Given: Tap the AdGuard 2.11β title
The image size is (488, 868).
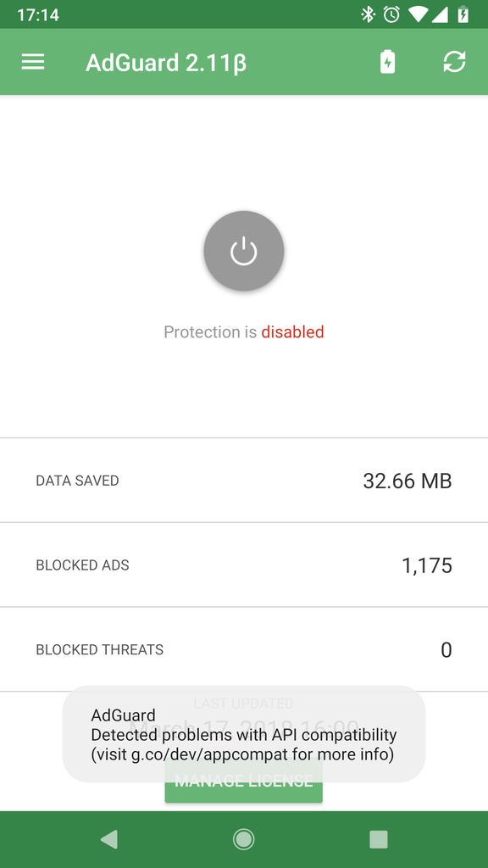Looking at the screenshot, I should (x=166, y=62).
